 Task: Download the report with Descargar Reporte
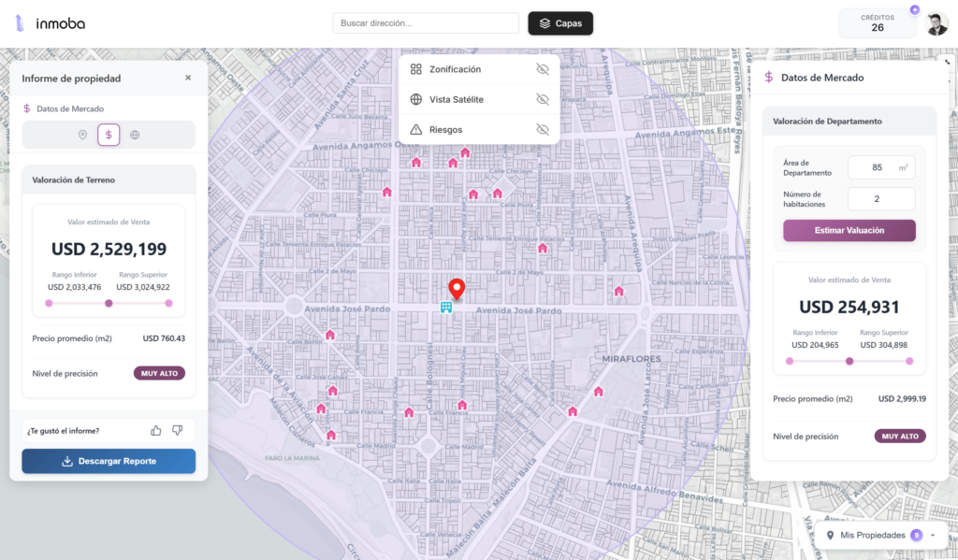point(109,461)
